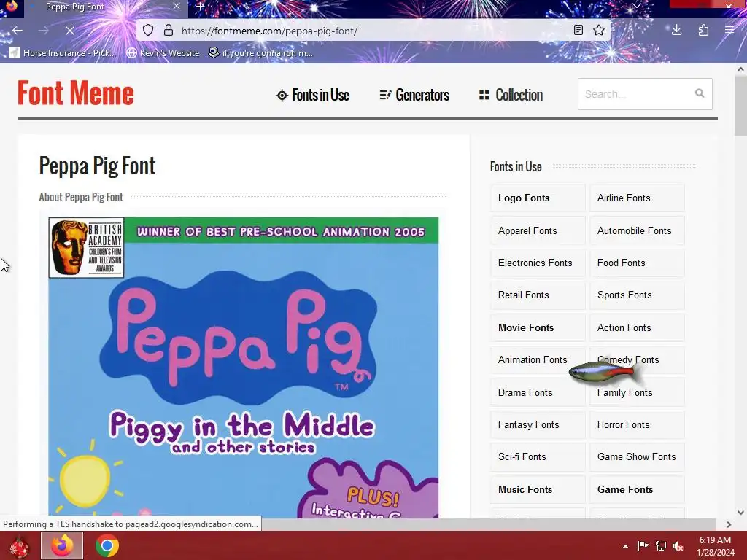
Task: Open Food Fonts category
Action: tap(637, 262)
